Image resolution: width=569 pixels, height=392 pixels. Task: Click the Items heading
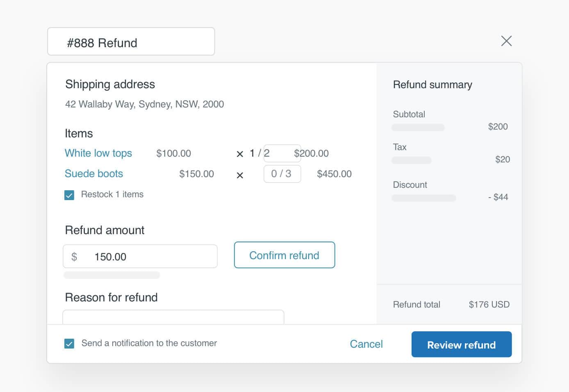tap(79, 133)
